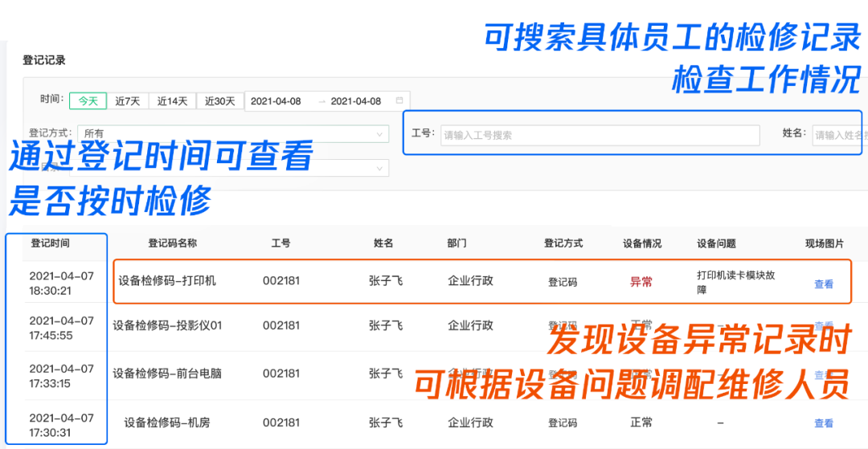Viewport: 868px width, 449px height.
Task: Click the 登记时间 column header
Action: (51, 243)
